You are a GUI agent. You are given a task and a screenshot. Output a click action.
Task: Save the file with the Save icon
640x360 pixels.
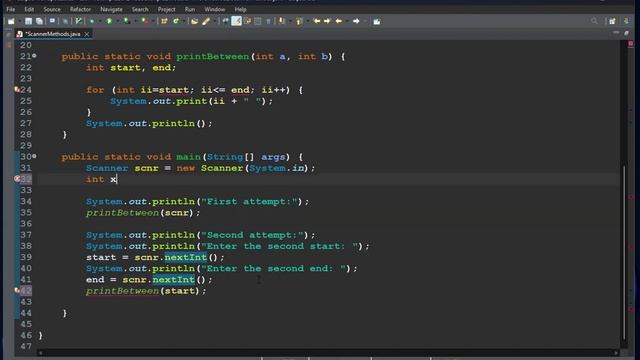point(28,21)
